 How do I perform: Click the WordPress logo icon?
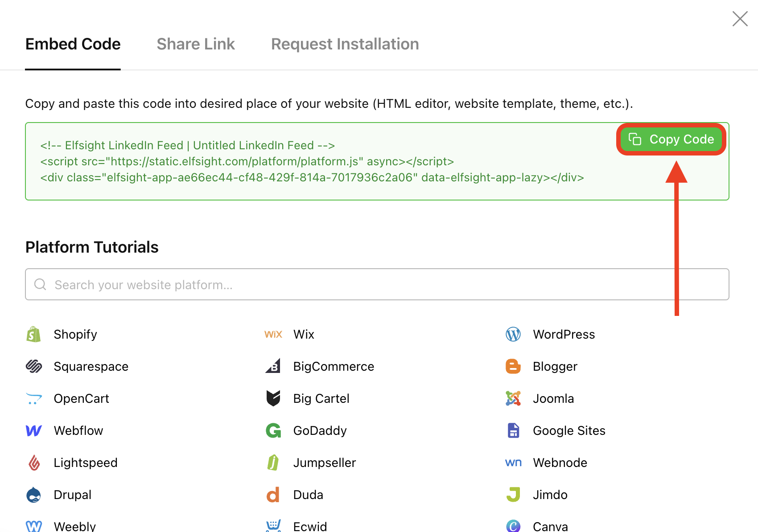pos(513,334)
